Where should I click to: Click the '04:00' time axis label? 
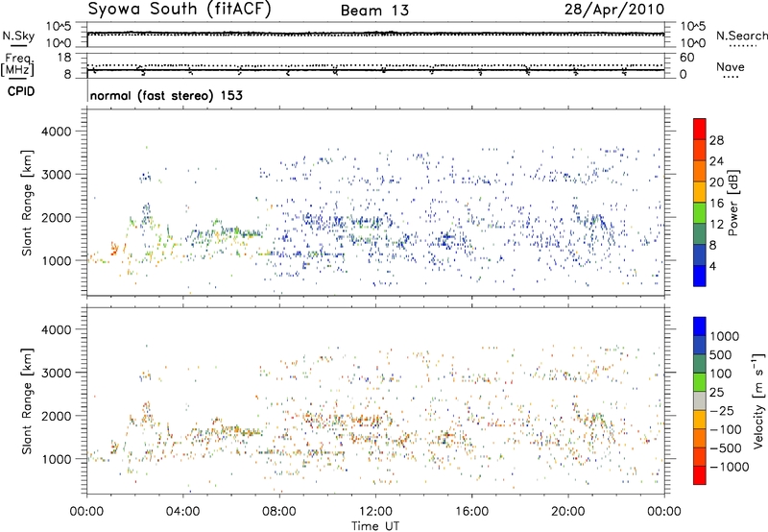pos(182,512)
